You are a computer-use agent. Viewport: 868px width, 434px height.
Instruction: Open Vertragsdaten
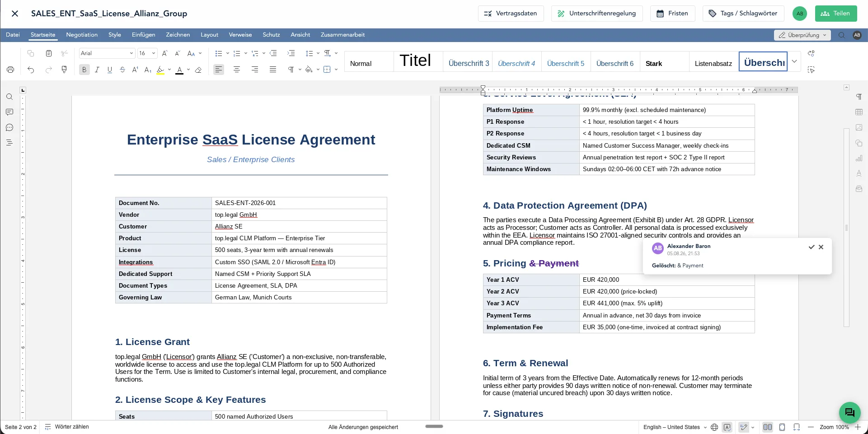pos(511,14)
